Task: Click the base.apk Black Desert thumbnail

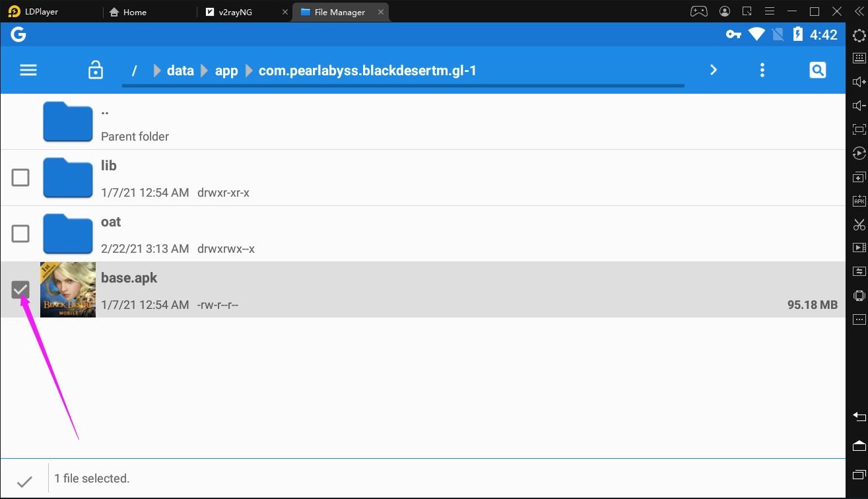Action: [x=67, y=289]
